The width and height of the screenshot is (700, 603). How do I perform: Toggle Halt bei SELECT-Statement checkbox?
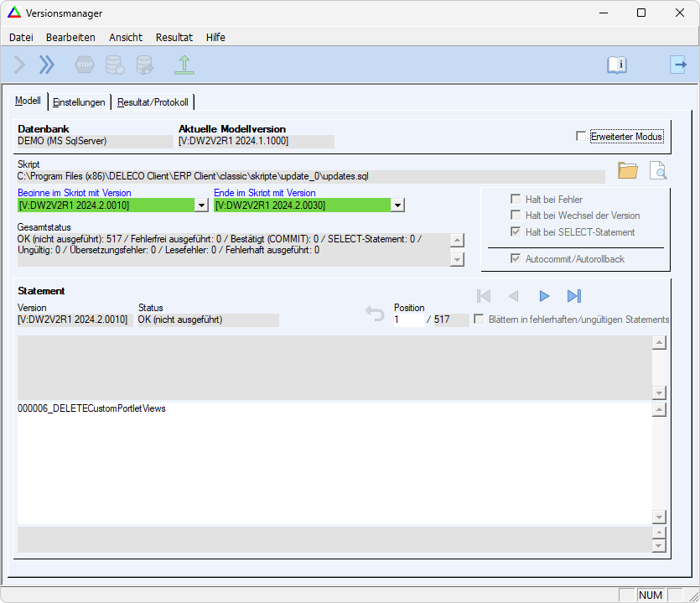click(x=516, y=232)
